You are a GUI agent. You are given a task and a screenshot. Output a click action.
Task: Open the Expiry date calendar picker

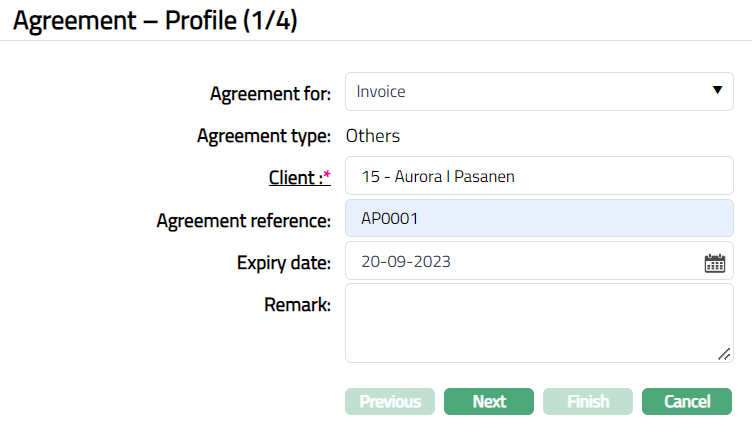point(714,263)
